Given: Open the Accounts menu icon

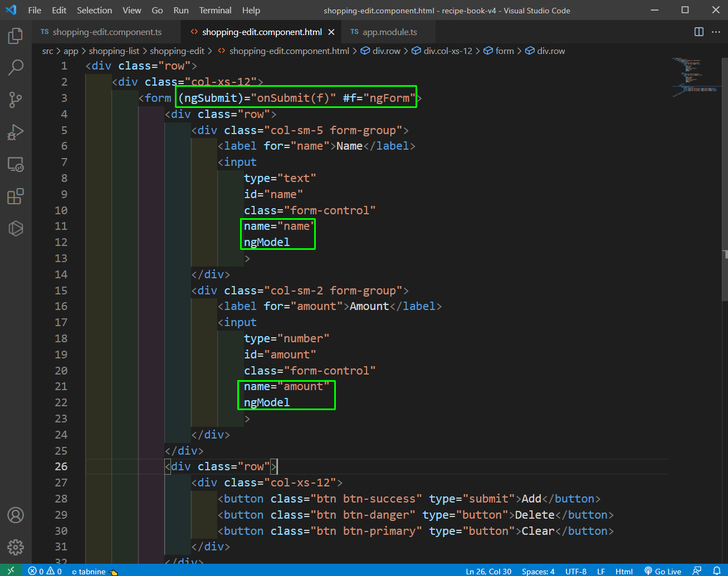Looking at the screenshot, I should [x=16, y=515].
